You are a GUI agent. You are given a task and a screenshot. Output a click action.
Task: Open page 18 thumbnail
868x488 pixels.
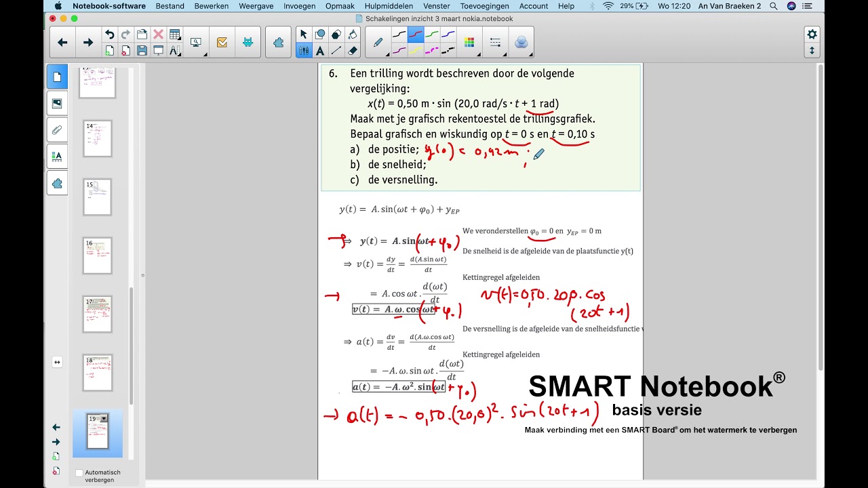[97, 373]
